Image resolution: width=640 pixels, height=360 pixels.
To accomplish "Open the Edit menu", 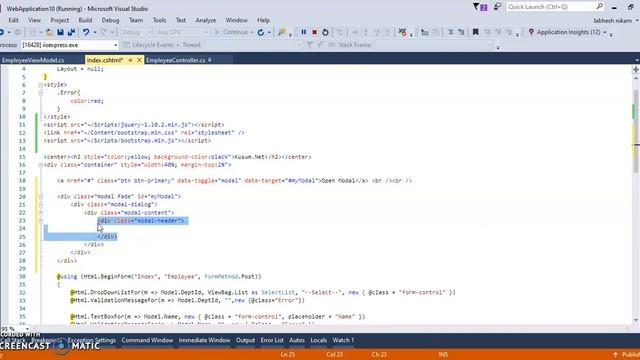I will 13,20.
